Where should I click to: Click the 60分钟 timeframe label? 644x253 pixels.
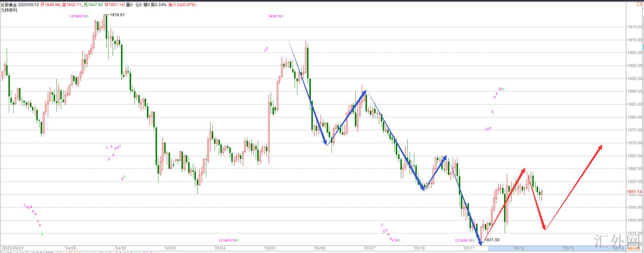pyautogui.click(x=634, y=248)
